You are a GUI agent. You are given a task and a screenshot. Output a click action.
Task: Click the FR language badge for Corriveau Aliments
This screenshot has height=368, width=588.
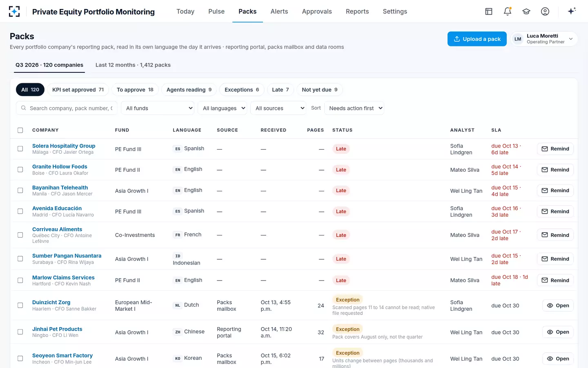pos(178,235)
